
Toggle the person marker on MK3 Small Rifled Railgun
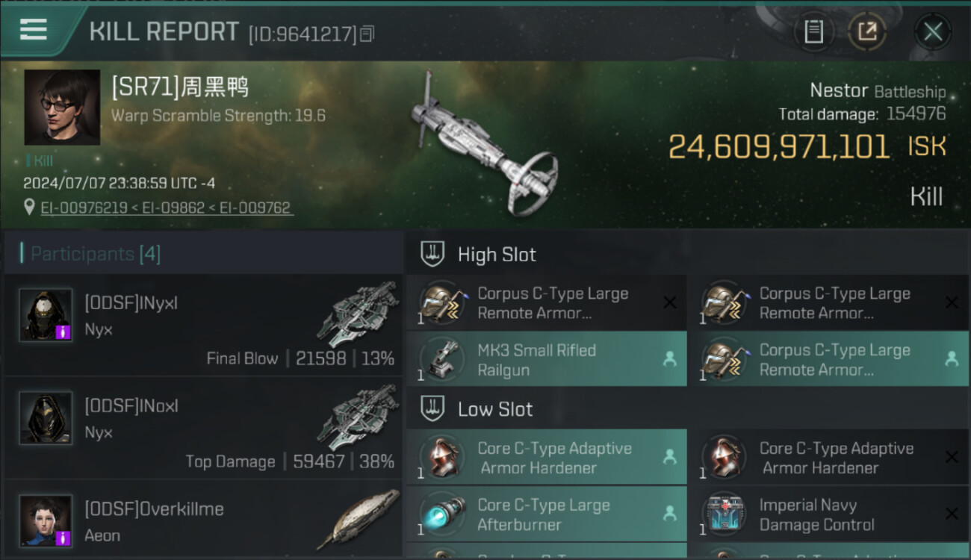point(669,359)
